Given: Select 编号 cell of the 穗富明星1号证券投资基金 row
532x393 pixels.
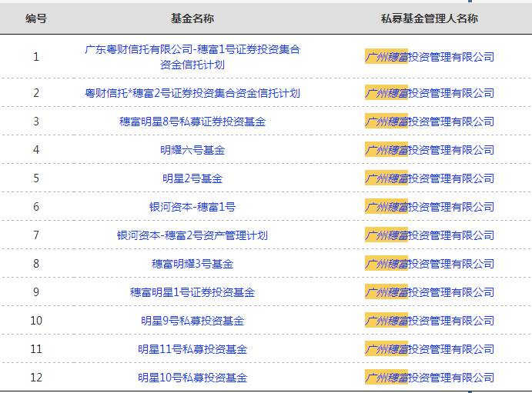Looking at the screenshot, I should pos(36,292).
